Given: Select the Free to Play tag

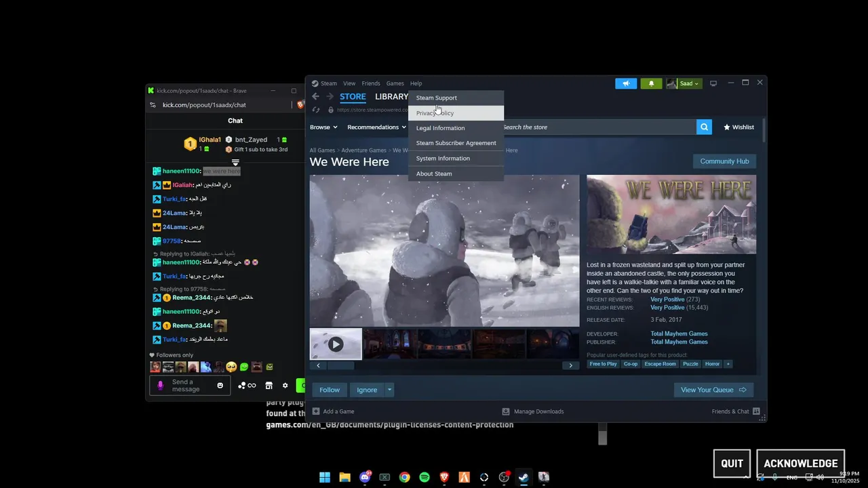Looking at the screenshot, I should point(603,364).
